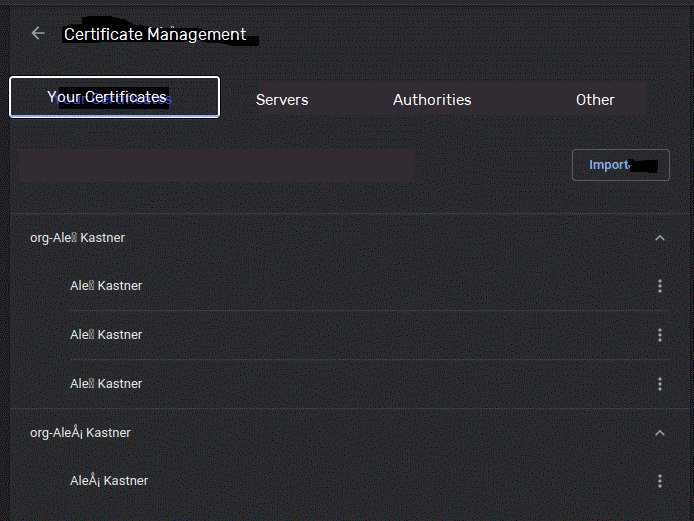Click the dark bar left of Import
The width and height of the screenshot is (694, 521).
point(216,165)
